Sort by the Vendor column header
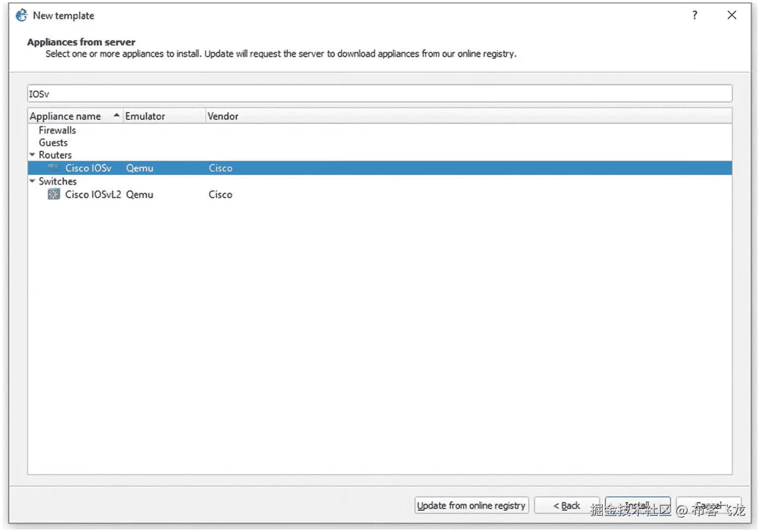Image resolution: width=760 pixels, height=532 pixels. coord(469,116)
